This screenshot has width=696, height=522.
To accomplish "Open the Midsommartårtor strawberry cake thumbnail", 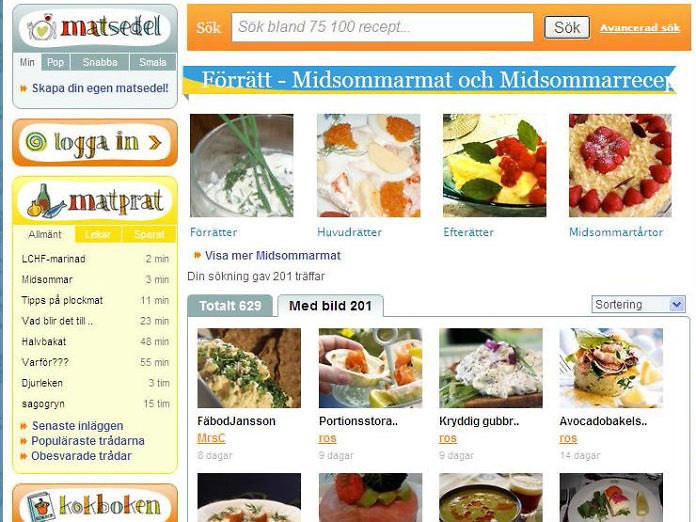I will point(620,166).
